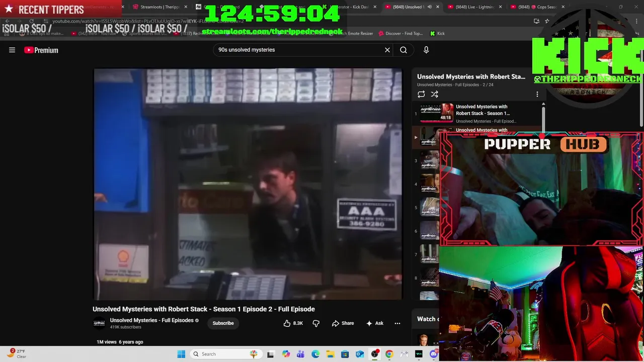Open the channel avatar icon
644x362 pixels.
99,323
